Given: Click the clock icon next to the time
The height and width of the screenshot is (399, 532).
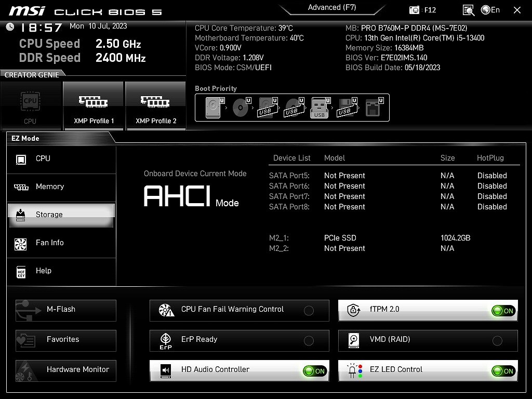Looking at the screenshot, I should (x=10, y=26).
